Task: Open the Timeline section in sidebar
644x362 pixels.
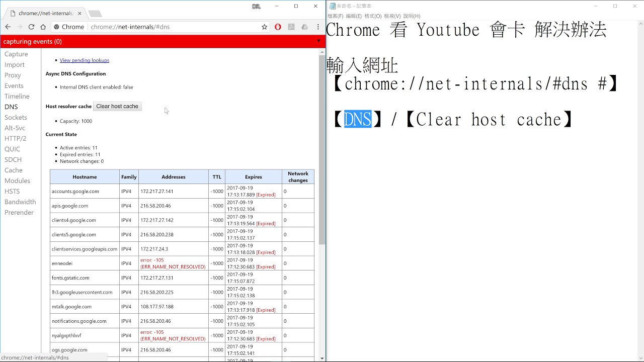Action: click(17, 96)
